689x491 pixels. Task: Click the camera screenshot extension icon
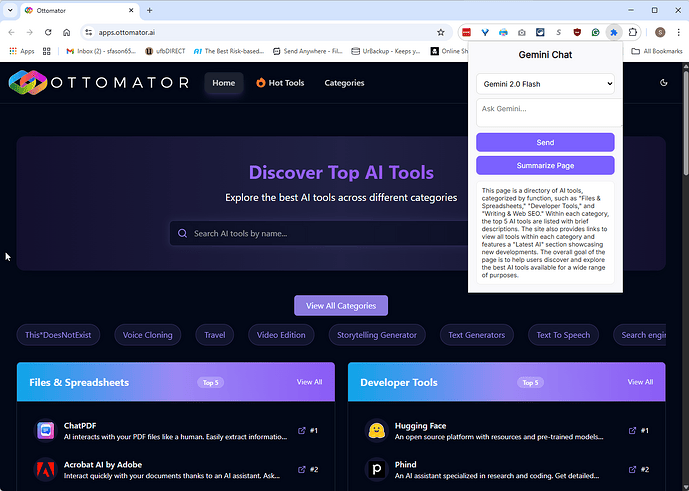522,32
